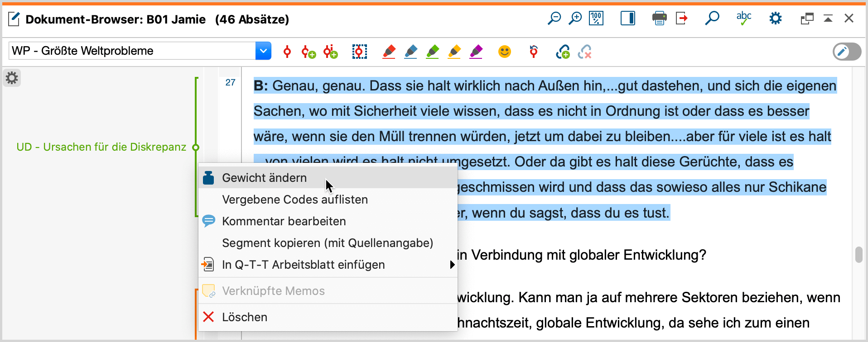The image size is (868, 342).
Task: Choose Gewicht ändern from context menu
Action: [x=328, y=178]
